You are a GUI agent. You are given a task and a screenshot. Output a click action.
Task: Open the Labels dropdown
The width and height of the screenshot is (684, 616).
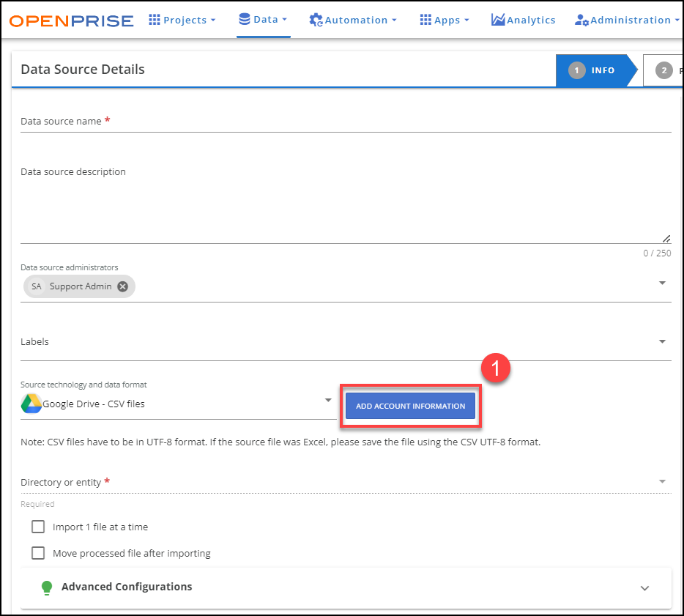click(x=663, y=341)
